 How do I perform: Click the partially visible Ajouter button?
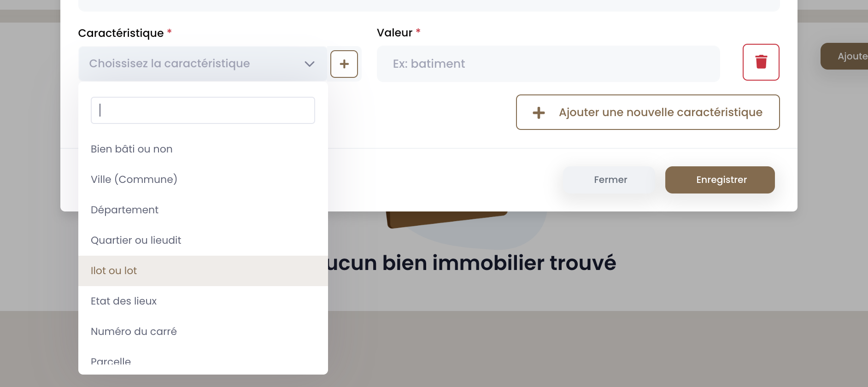[844, 56]
